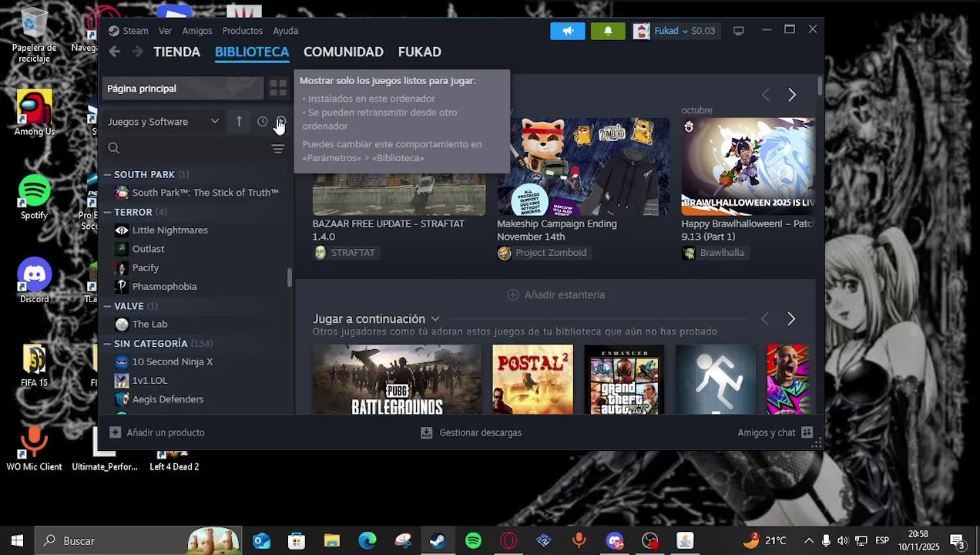Show next Jugar a continuación games
The image size is (980, 555).
[x=791, y=319]
